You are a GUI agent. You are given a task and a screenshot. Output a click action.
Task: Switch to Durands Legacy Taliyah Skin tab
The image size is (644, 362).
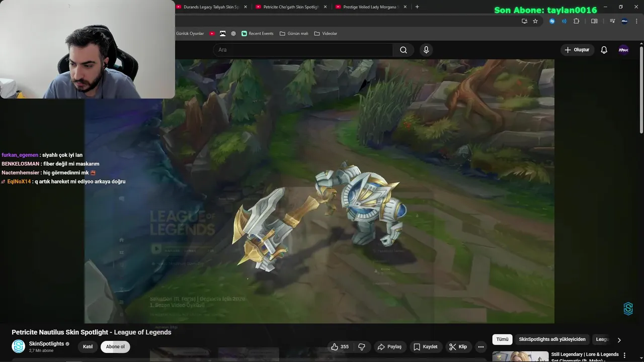click(x=211, y=7)
